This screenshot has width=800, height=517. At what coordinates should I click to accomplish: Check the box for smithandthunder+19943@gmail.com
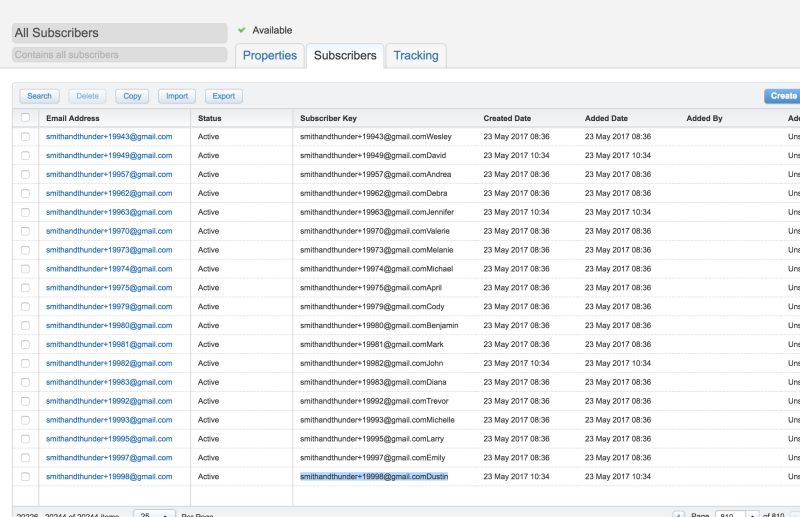pos(26,137)
